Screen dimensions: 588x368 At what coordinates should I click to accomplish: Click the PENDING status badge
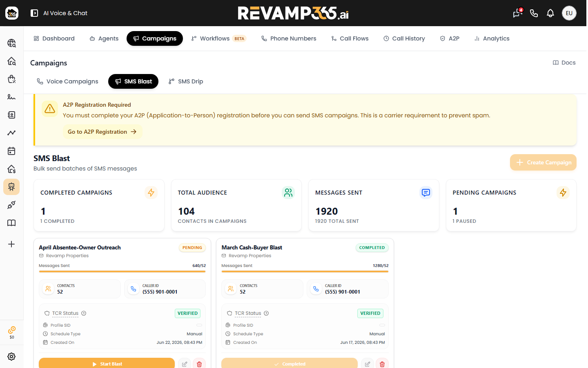point(192,248)
